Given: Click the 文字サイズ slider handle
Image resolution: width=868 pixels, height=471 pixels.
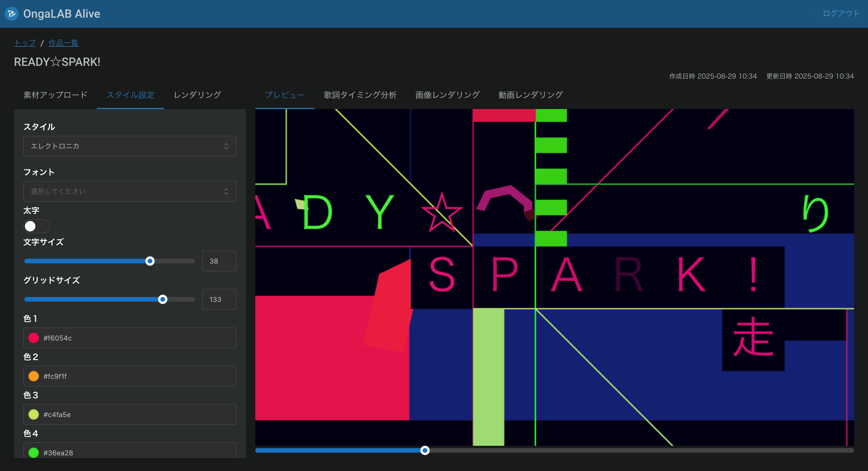Looking at the screenshot, I should 150,261.
